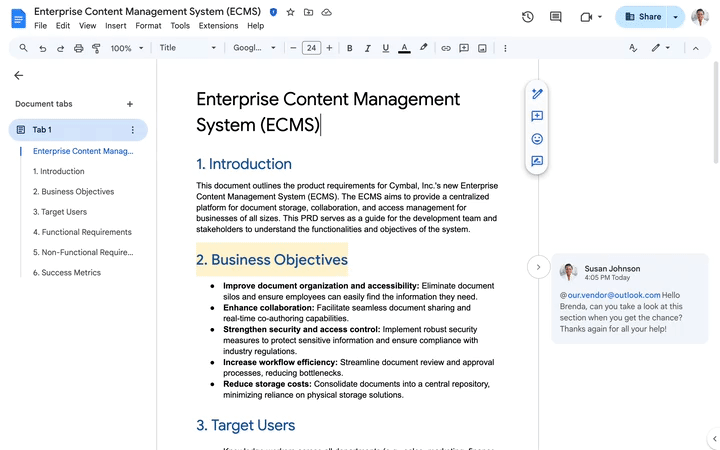Open the user account avatar

click(700, 17)
